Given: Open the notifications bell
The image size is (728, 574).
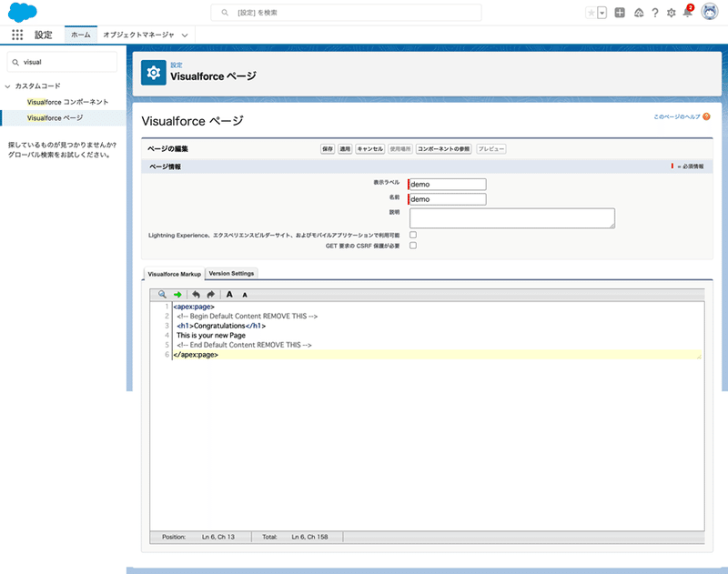Looking at the screenshot, I should pos(688,12).
